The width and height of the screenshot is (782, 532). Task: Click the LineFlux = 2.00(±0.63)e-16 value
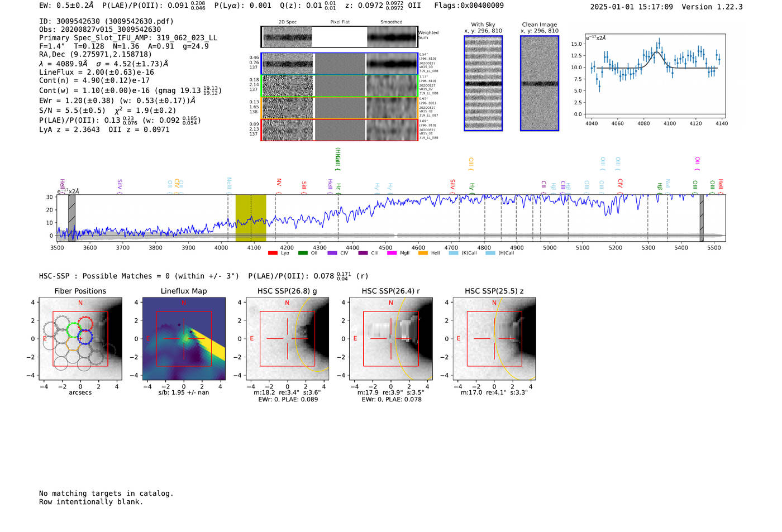97,72
